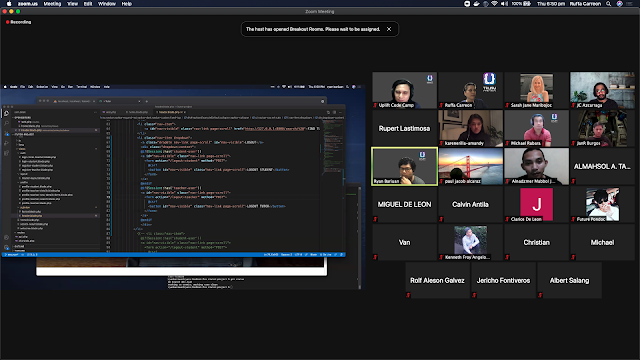Open the zoom.us menu
The height and width of the screenshot is (360, 640).
(28, 4)
